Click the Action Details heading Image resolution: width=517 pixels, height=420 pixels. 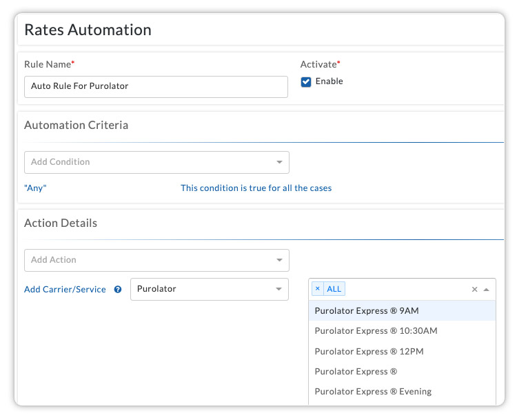pos(61,223)
